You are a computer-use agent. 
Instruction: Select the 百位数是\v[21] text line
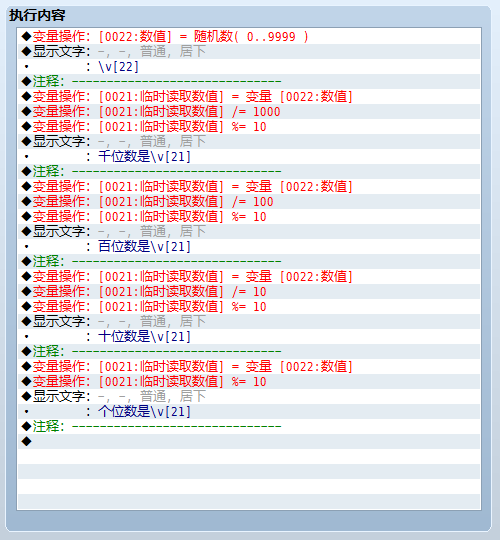(x=249, y=247)
